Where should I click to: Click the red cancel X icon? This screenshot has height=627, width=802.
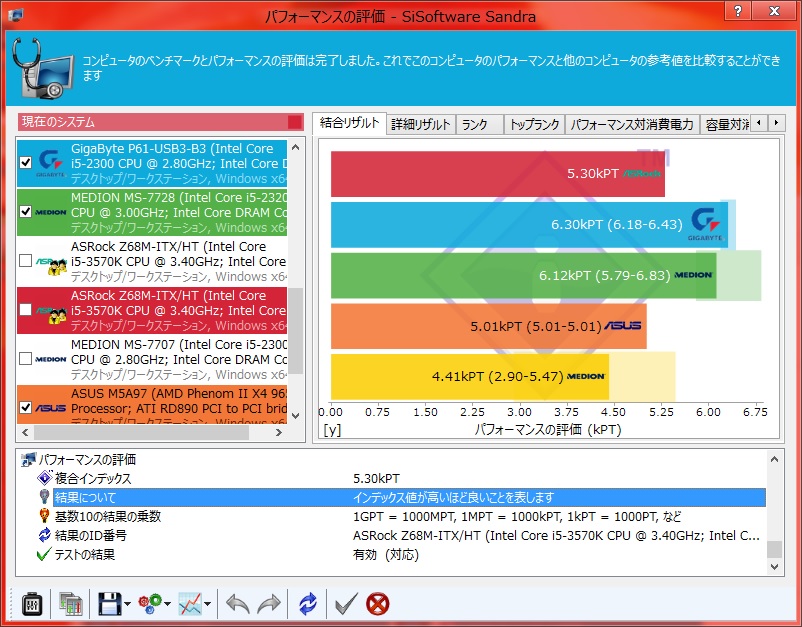[x=378, y=604]
